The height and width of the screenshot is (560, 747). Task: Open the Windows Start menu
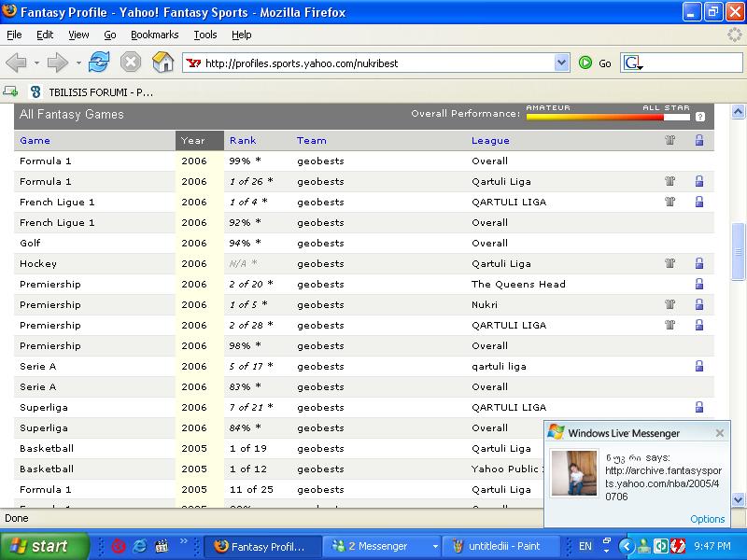coord(44,546)
